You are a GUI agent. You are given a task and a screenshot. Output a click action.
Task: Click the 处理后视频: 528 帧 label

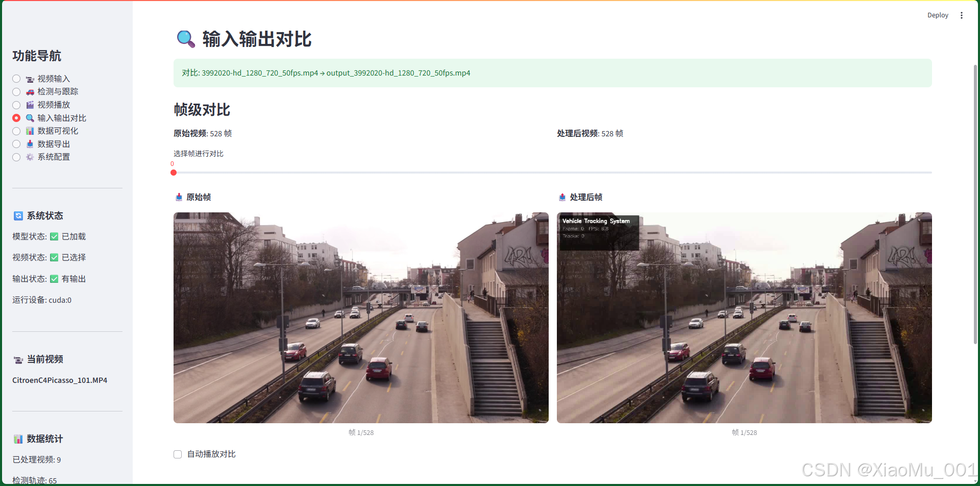[590, 134]
